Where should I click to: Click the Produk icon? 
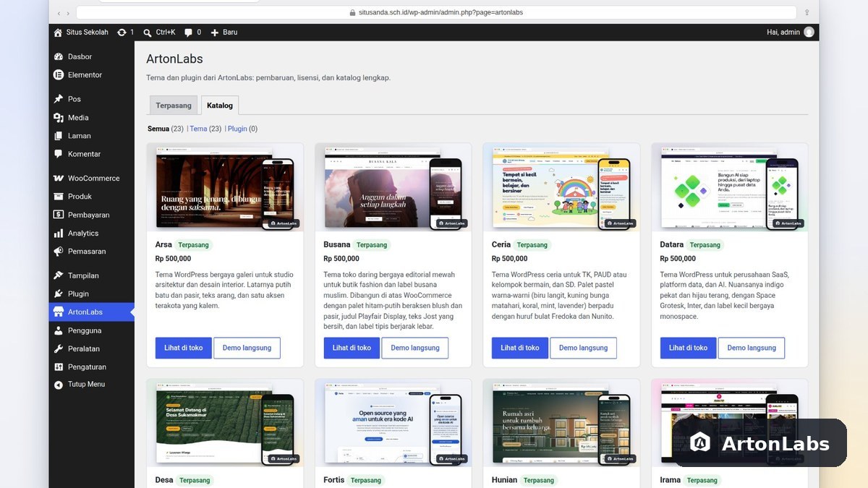click(59, 196)
